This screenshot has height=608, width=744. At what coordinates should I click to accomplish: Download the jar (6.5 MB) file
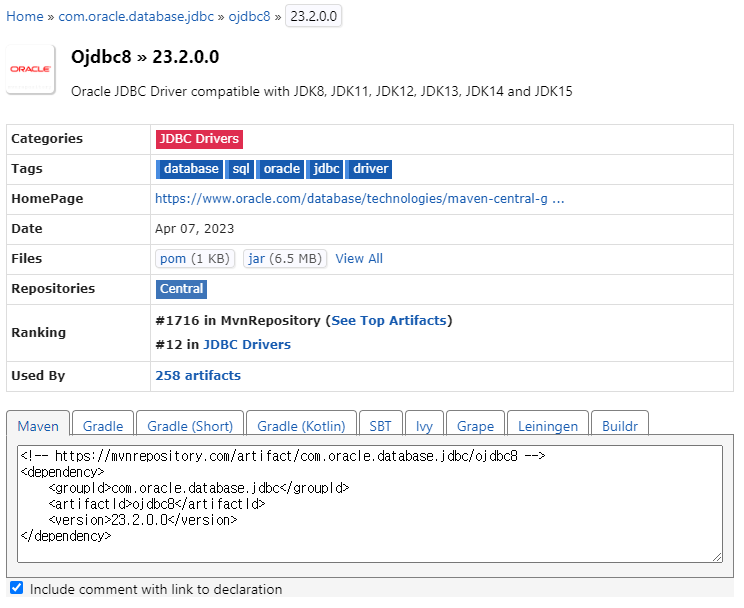285,259
